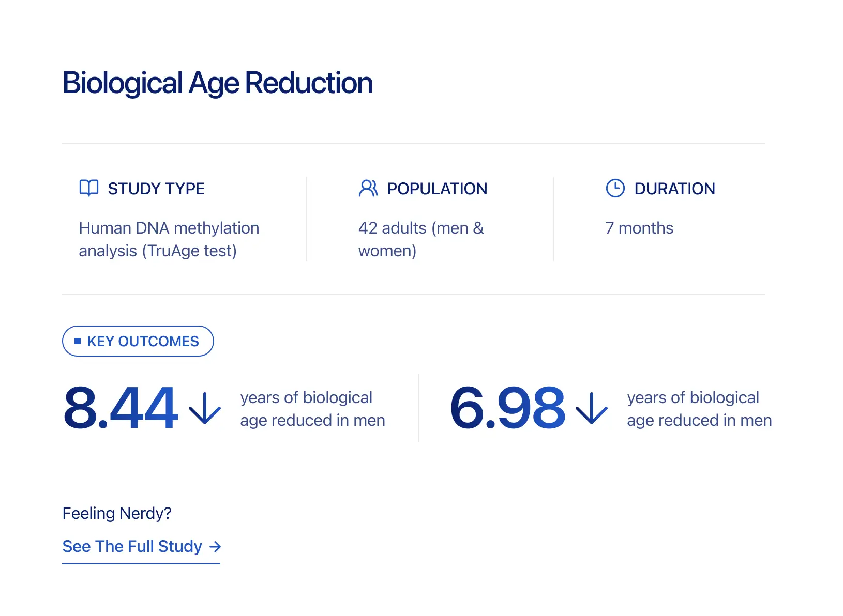This screenshot has height=616, width=843.
Task: Click the down arrow next to 8.44
Action: pyautogui.click(x=205, y=408)
